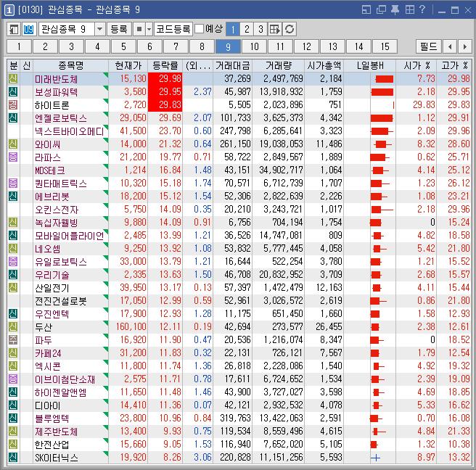Screen dimensions: 476x470
Task: Click the 주 badge on 파두 row
Action: [x=13, y=339]
